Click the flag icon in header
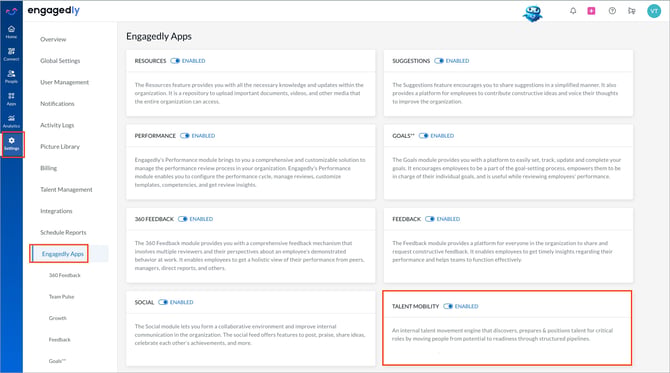The width and height of the screenshot is (670, 373). [x=632, y=11]
